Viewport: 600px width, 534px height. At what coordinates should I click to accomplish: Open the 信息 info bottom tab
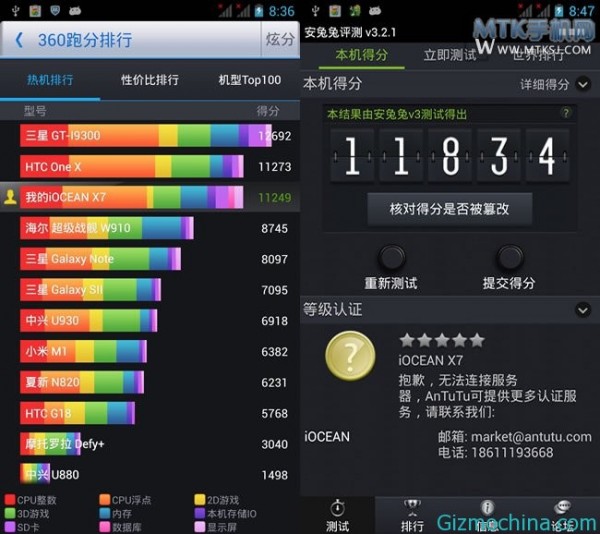click(x=487, y=515)
